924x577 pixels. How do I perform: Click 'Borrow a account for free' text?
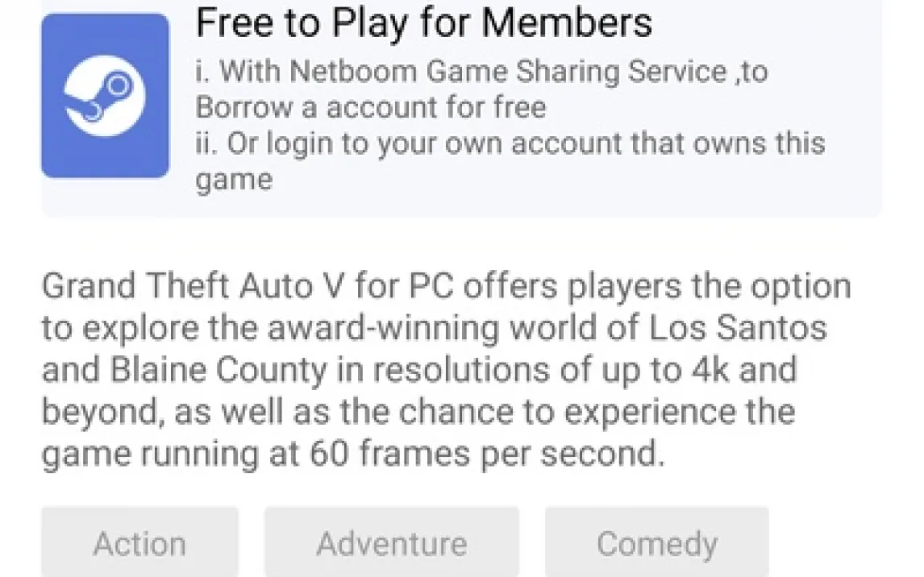(x=371, y=107)
